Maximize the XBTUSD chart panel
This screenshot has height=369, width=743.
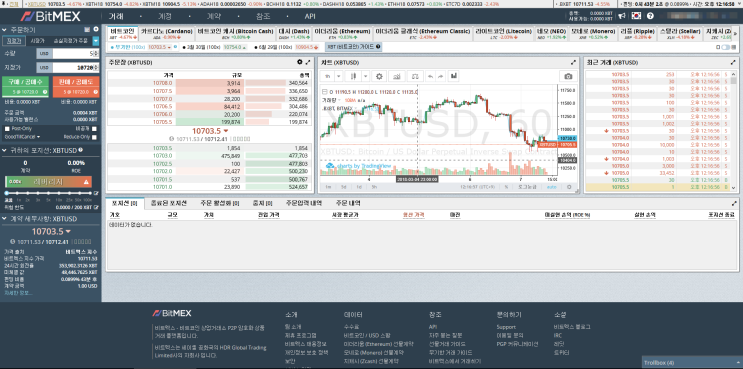pyautogui.click(x=573, y=62)
